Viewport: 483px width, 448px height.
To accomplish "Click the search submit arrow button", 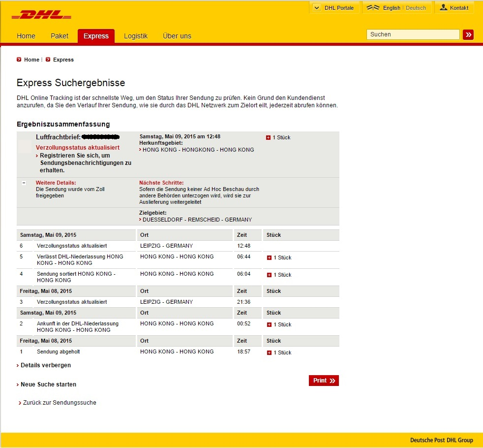I will 468,34.
